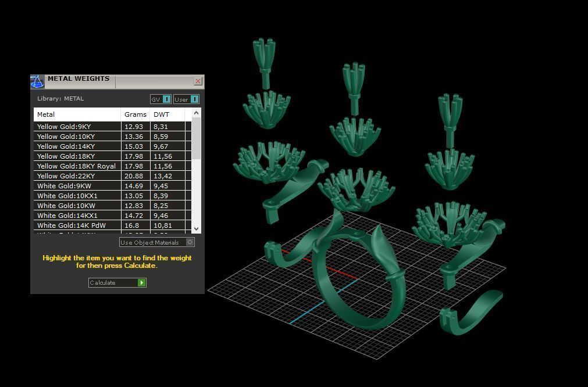Click the 20.88 grams value
Image resolution: width=588 pixels, height=387 pixels.
pos(134,176)
